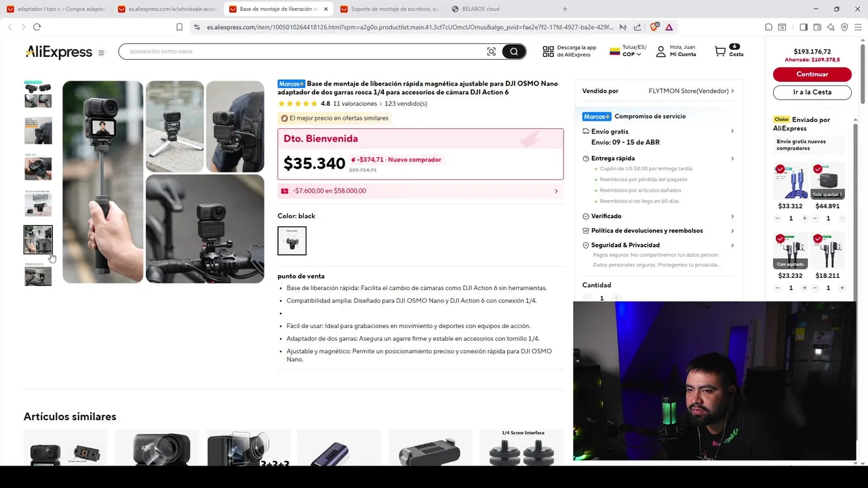
Task: Open the Brave Wallet icon
Action: 817,27
